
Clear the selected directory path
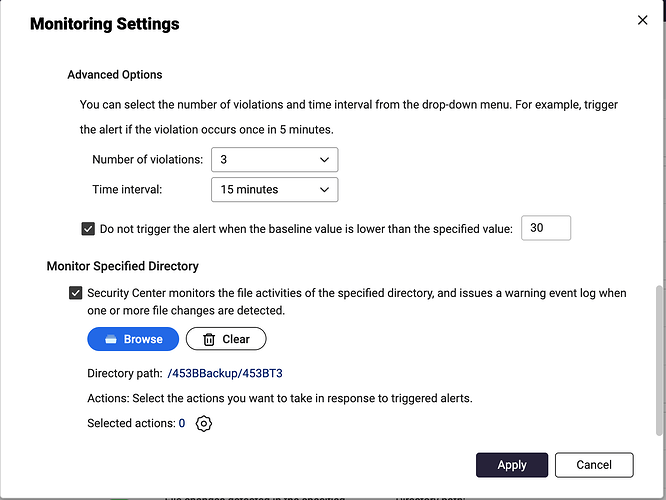[226, 339]
